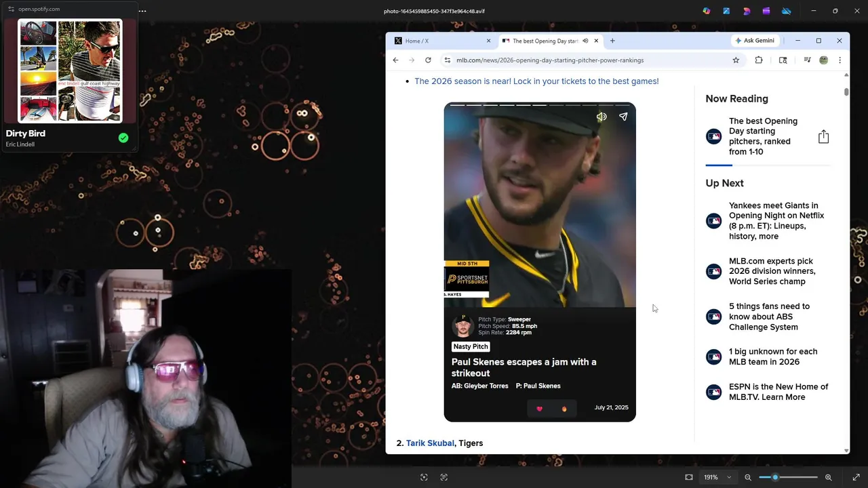
Task: Click the Designer icon in Photos title bar
Action: coord(747,11)
